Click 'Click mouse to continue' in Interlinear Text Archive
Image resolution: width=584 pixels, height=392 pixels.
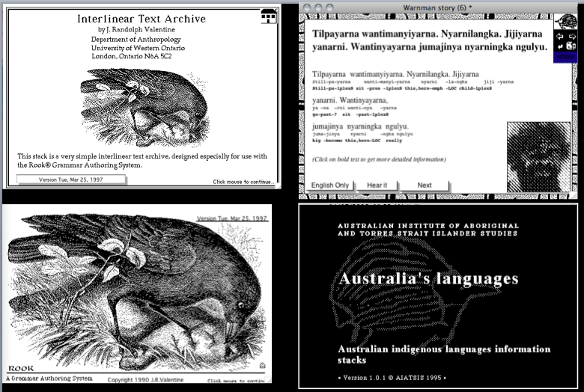243,182
